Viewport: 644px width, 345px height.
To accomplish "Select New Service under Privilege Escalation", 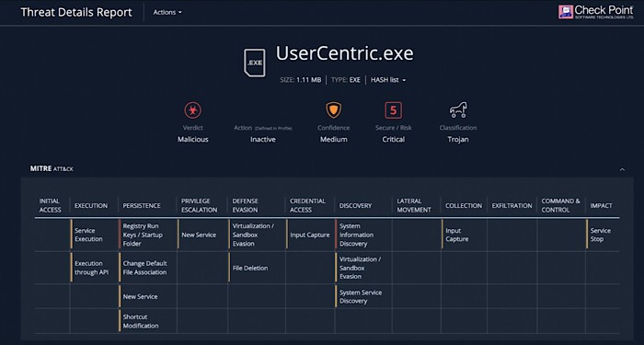I will (x=199, y=235).
